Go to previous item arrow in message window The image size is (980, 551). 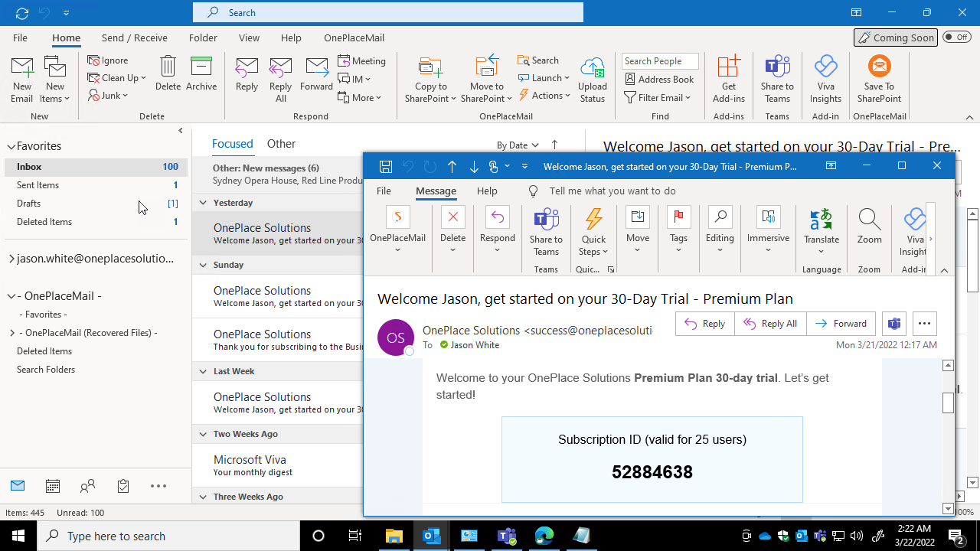[x=452, y=166]
